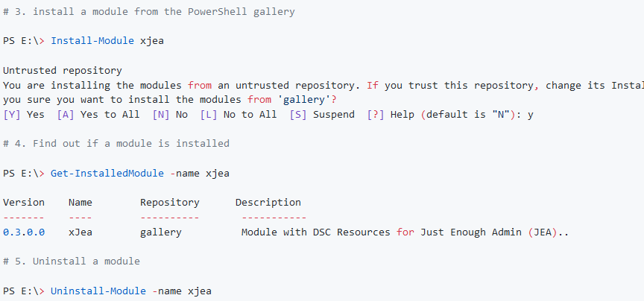Click the comment '# 5. Uninstall a module'

pyautogui.click(x=72, y=262)
